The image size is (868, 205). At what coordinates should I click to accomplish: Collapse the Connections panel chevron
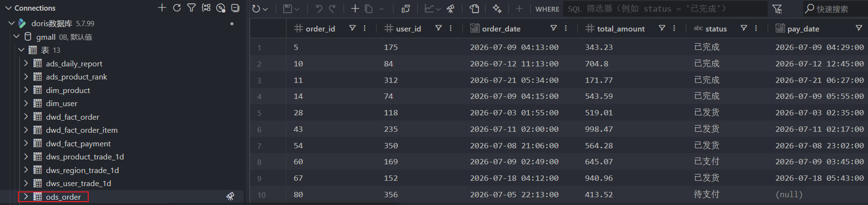click(x=8, y=8)
